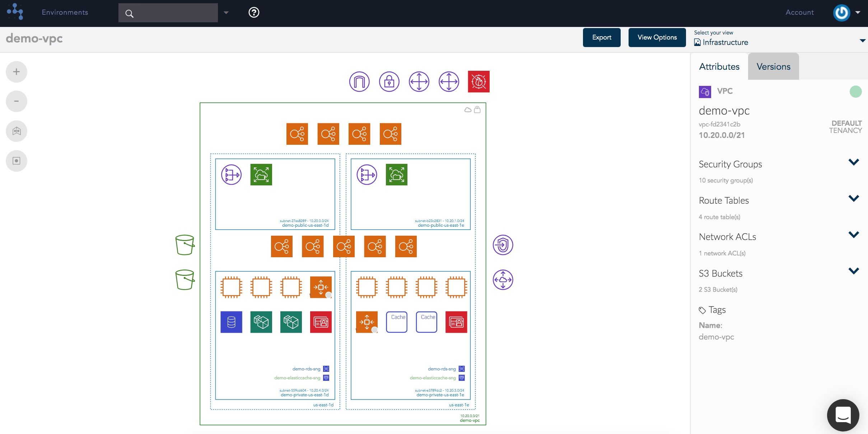Screen dimensions: 868x434
Task: Click the first EC2 instance in demo-private-us-east-1e
Action: click(367, 287)
